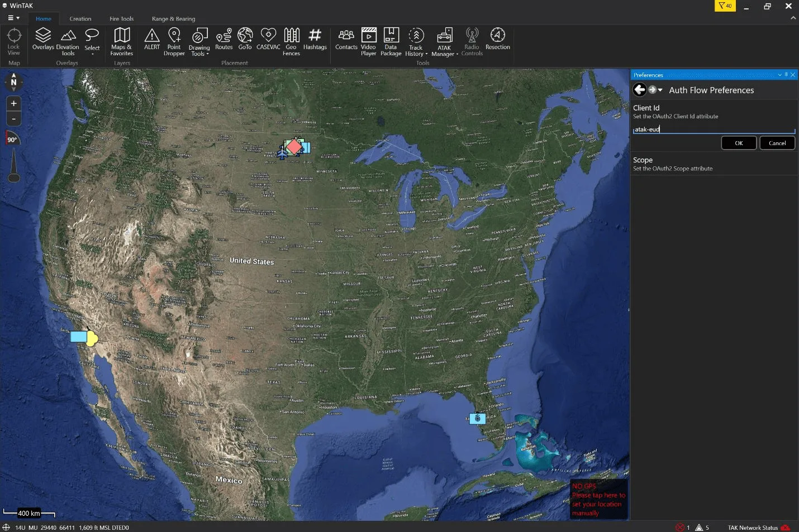This screenshot has height=532, width=799.
Task: Click the NO GPS location warning
Action: click(598, 499)
